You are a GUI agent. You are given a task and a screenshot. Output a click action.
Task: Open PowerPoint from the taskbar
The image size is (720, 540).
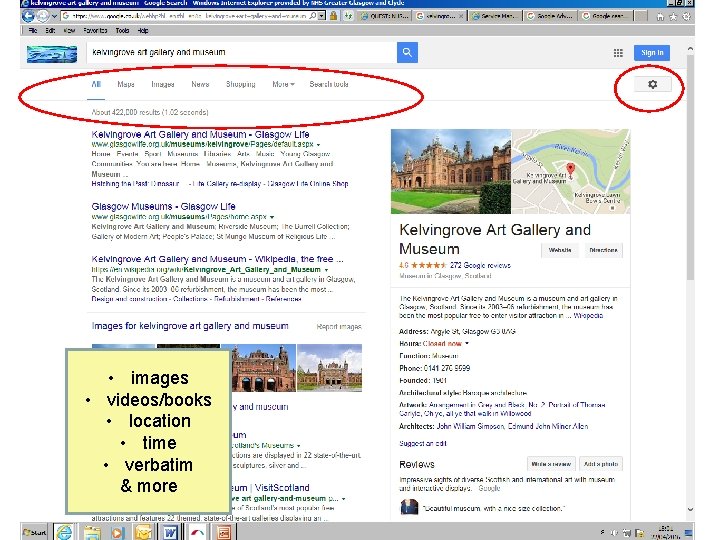(224, 533)
